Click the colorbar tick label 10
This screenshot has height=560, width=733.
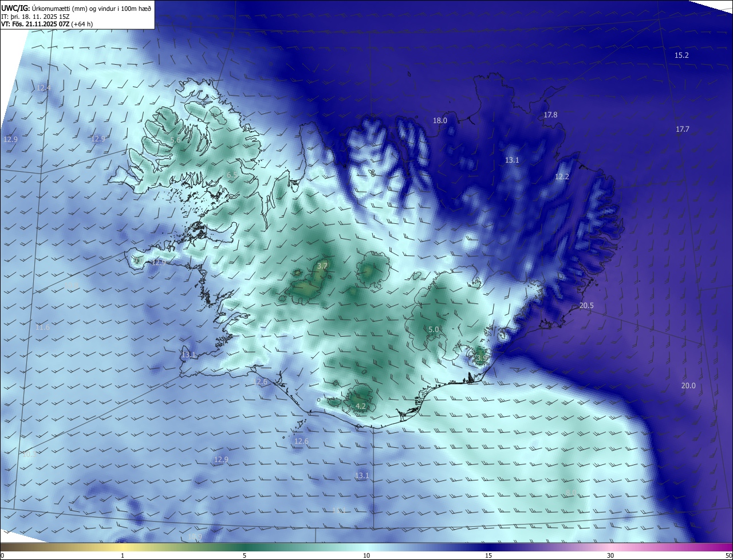point(366,555)
